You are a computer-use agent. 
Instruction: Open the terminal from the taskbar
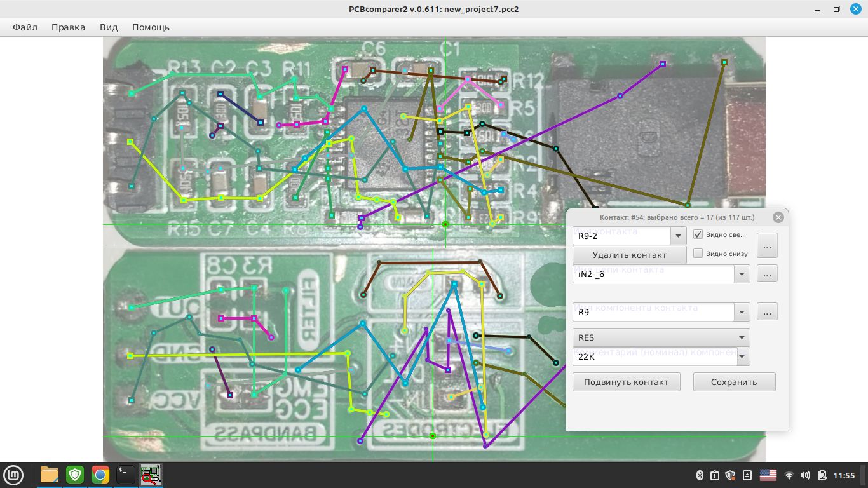tap(125, 475)
